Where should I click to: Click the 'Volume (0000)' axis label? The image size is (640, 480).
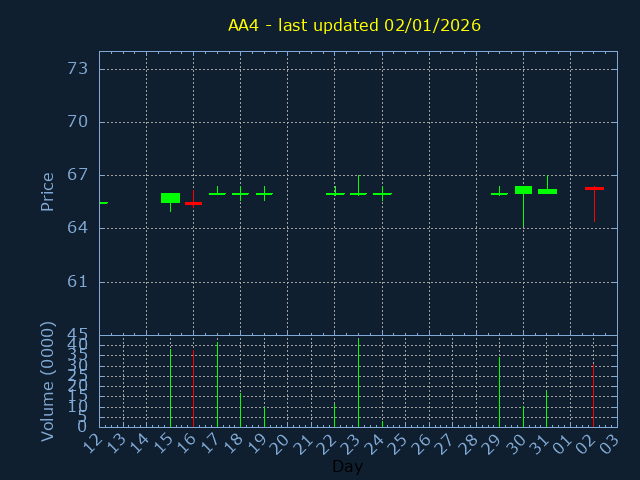(47, 381)
